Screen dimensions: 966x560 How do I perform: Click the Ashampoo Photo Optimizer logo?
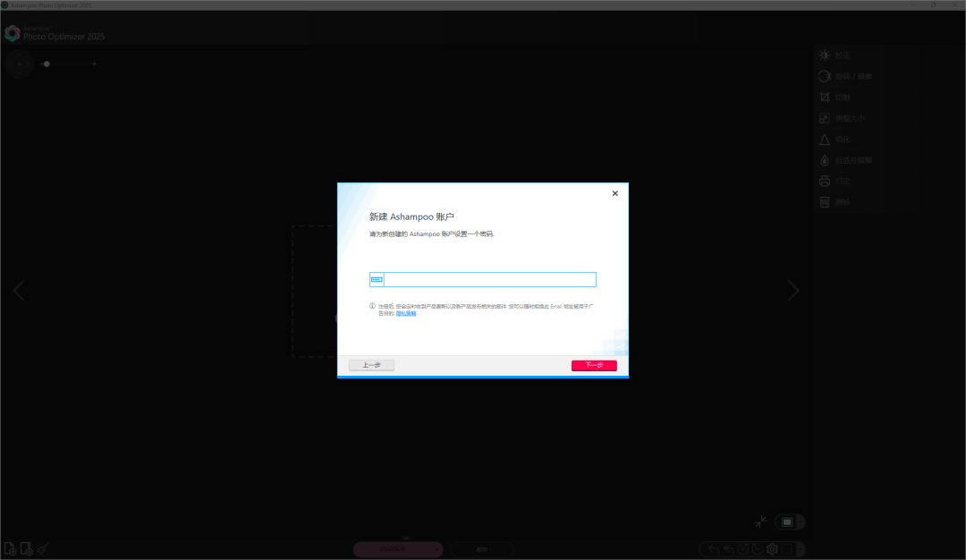13,33
